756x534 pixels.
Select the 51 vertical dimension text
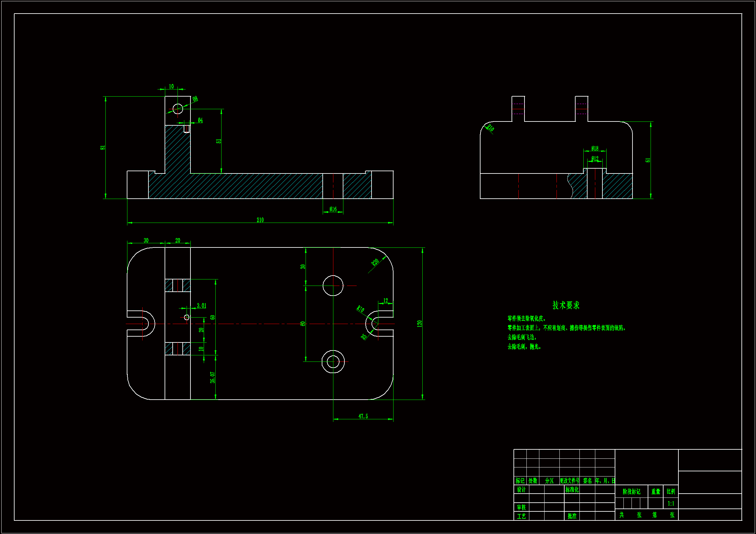point(219,141)
